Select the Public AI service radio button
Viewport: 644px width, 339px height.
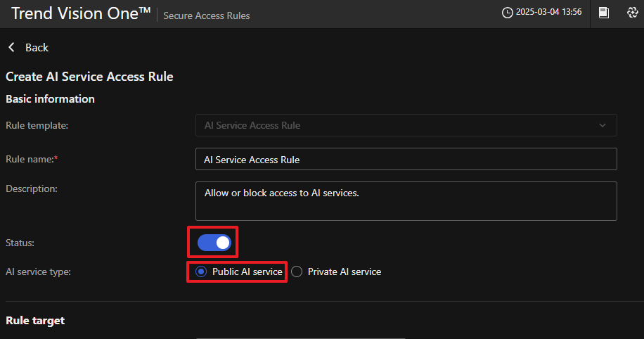(201, 271)
